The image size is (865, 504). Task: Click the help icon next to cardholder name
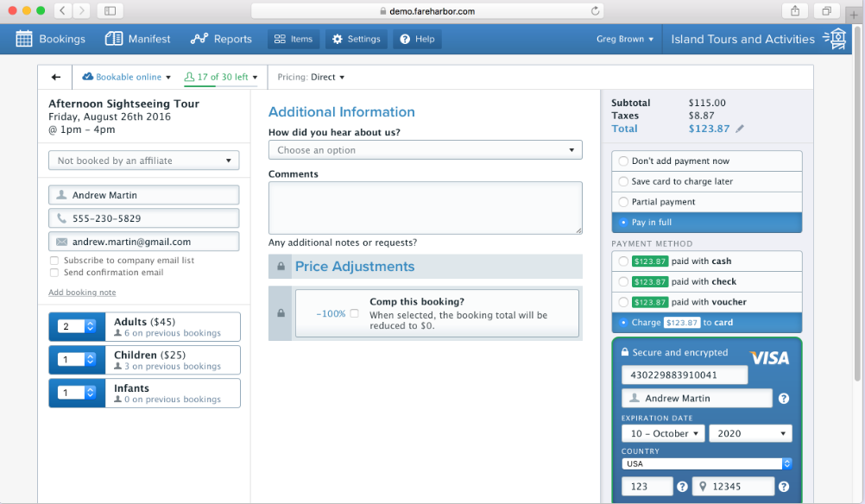(x=783, y=398)
